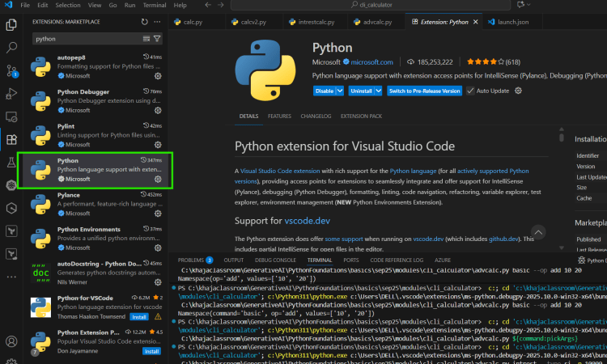Expand the Uninstall button dropdown arrow
Screen dimensions: 607x364
click(380, 91)
